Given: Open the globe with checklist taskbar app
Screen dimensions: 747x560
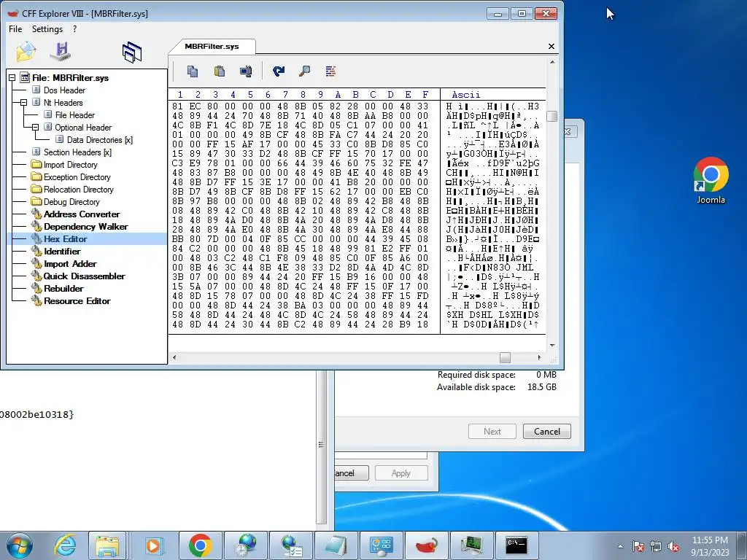Looking at the screenshot, I should click(x=291, y=545).
